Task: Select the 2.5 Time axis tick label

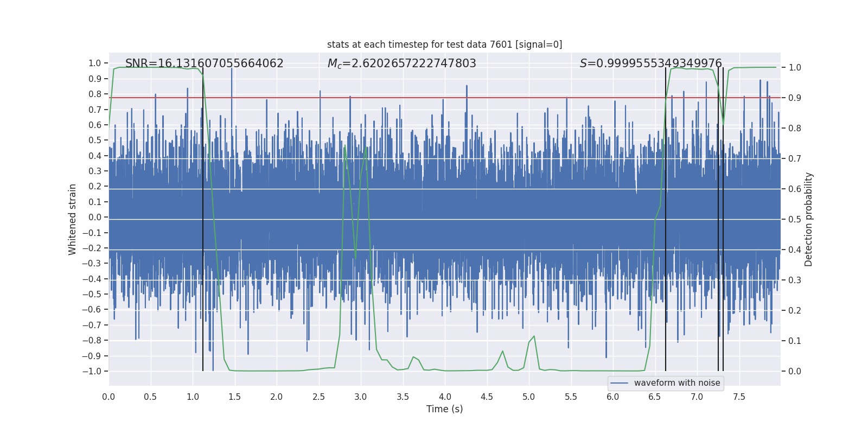Action: coord(318,397)
